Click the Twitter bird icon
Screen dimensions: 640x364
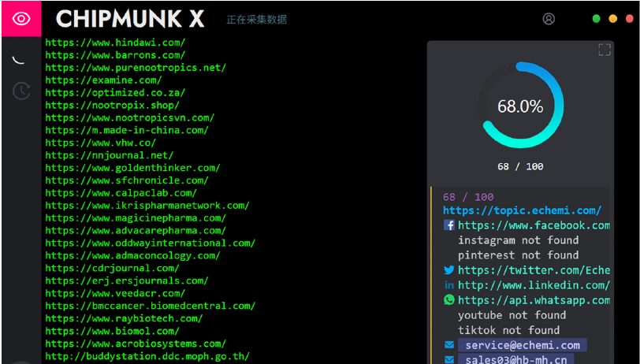pos(449,270)
